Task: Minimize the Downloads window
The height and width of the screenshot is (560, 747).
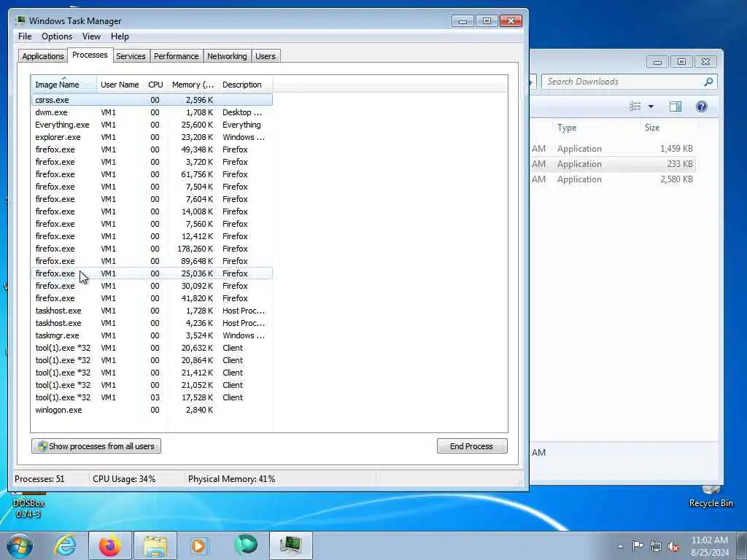Action: coord(657,62)
